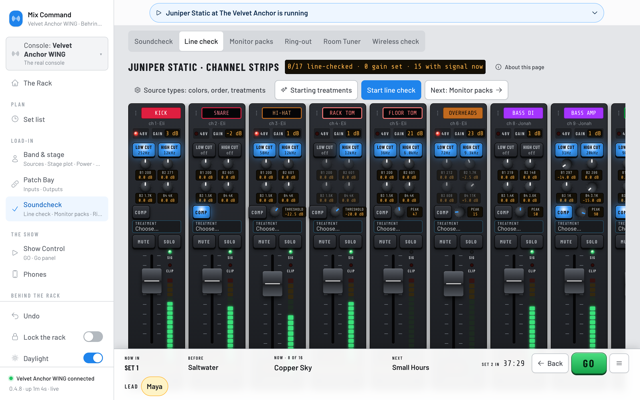Click the HI-HAT channel drag handle
The height and width of the screenshot is (400, 640).
(x=256, y=113)
